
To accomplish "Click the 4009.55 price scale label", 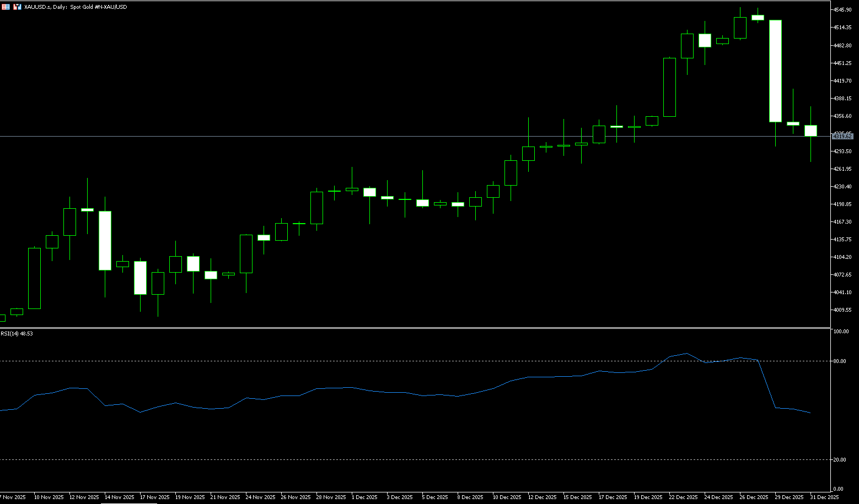I will click(x=842, y=310).
